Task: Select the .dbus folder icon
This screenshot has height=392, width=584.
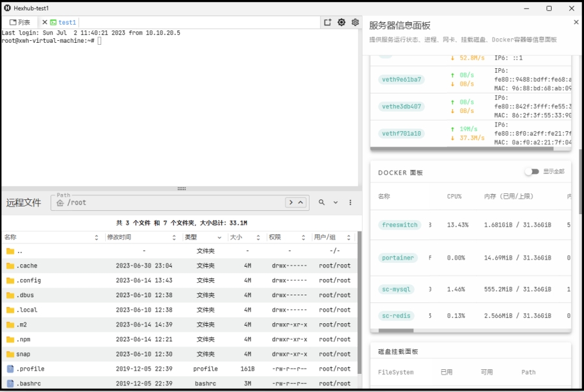Action: [10, 295]
